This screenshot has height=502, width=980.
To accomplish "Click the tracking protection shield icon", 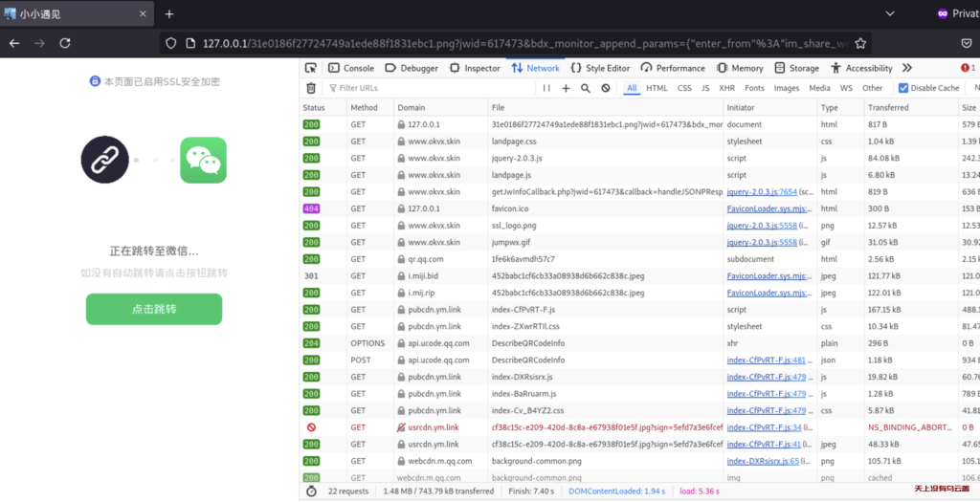I will point(170,43).
